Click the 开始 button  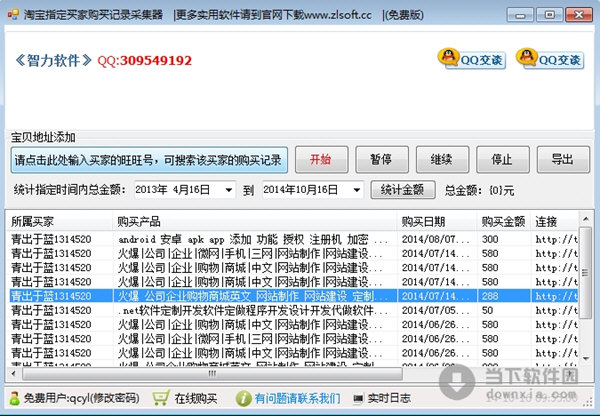pyautogui.click(x=321, y=159)
